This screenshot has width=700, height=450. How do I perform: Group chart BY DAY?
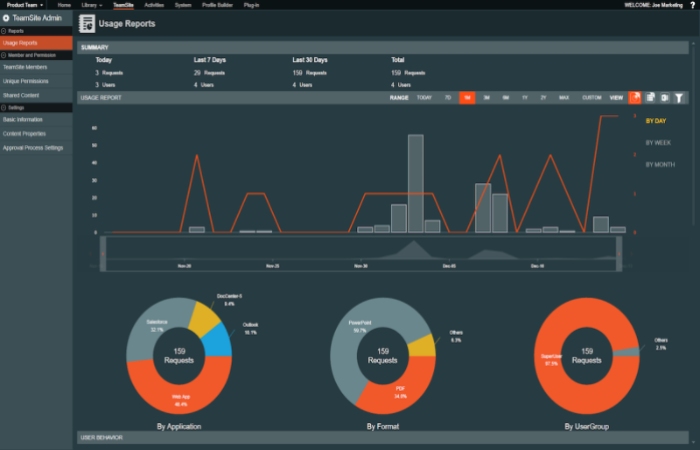pyautogui.click(x=656, y=121)
